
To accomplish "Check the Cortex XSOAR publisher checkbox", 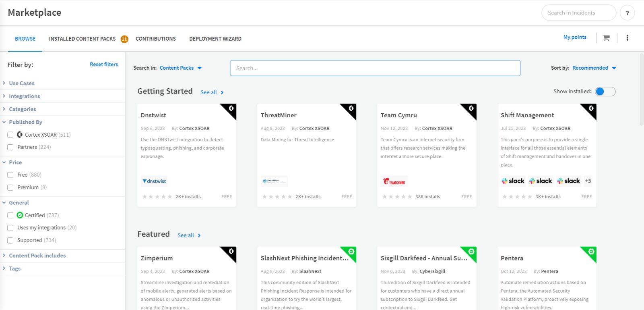I will point(10,135).
